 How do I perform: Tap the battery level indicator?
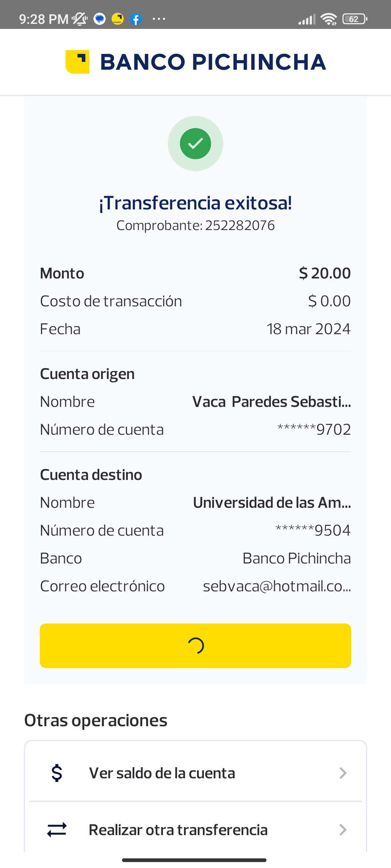[355, 19]
